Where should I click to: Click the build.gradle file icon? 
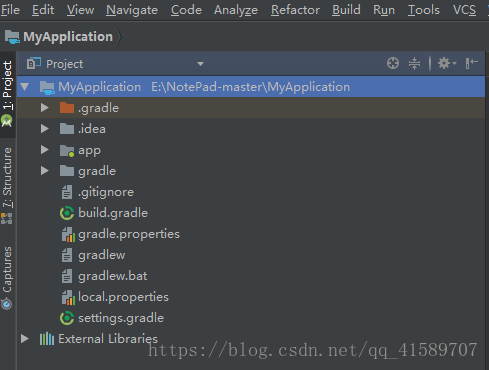67,213
